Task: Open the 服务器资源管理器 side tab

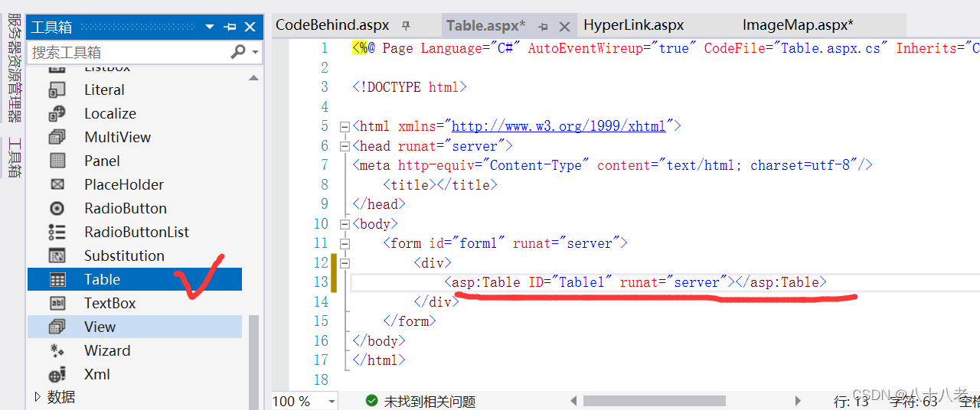Action: 15,69
